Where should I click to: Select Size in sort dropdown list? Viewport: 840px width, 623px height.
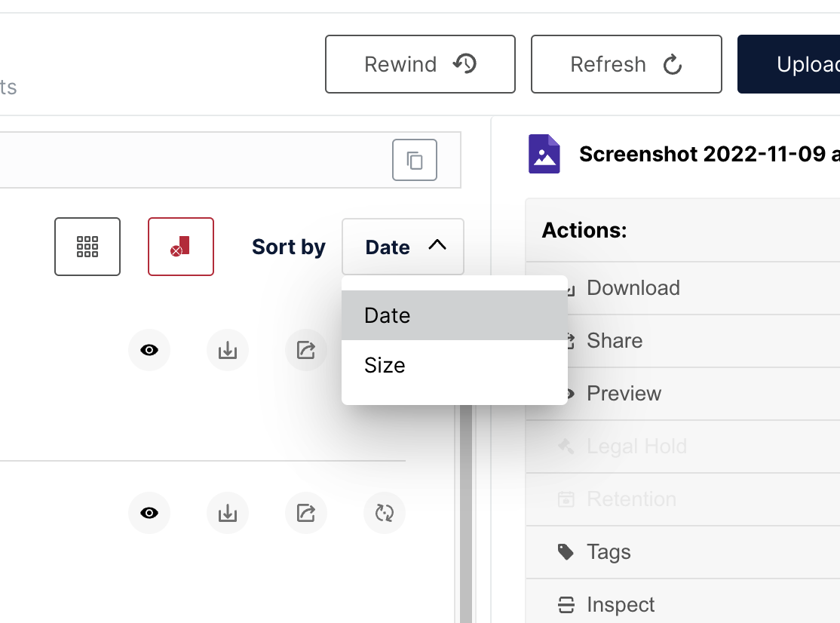[454, 365]
